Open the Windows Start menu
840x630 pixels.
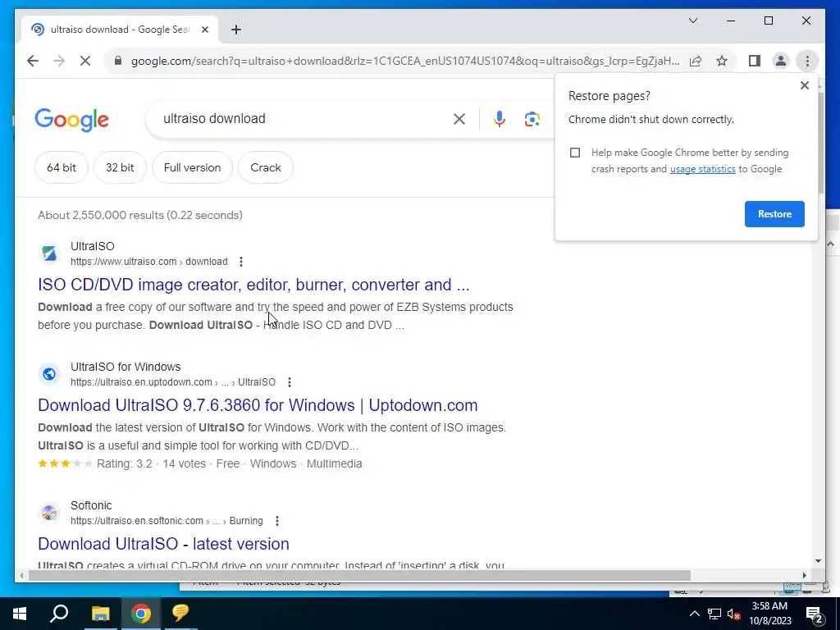coord(20,614)
